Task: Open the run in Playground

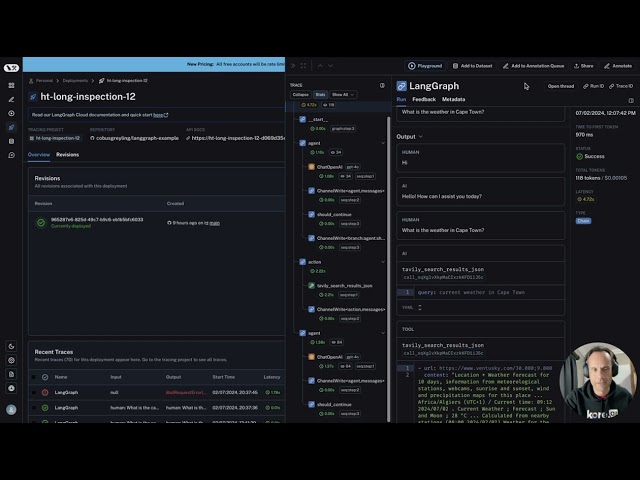Action: pos(425,66)
